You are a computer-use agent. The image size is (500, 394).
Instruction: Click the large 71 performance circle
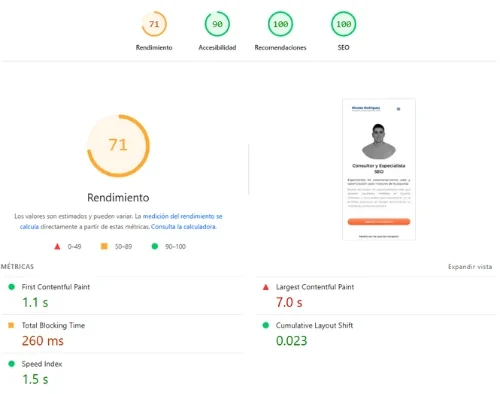pos(118,146)
